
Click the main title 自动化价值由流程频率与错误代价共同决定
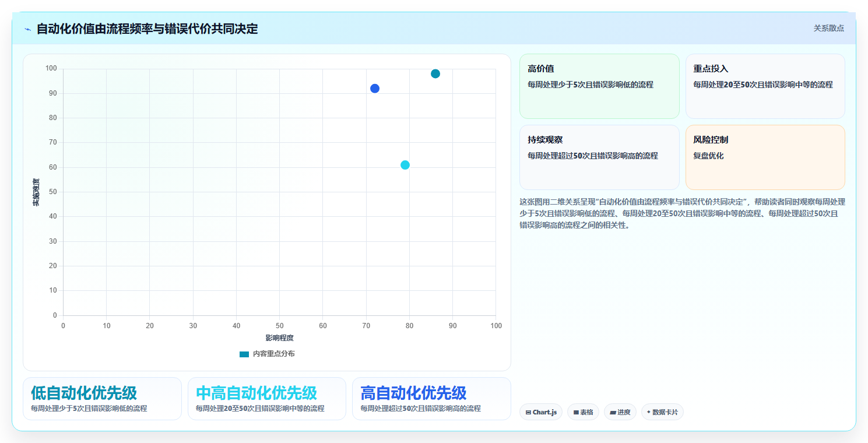[147, 29]
